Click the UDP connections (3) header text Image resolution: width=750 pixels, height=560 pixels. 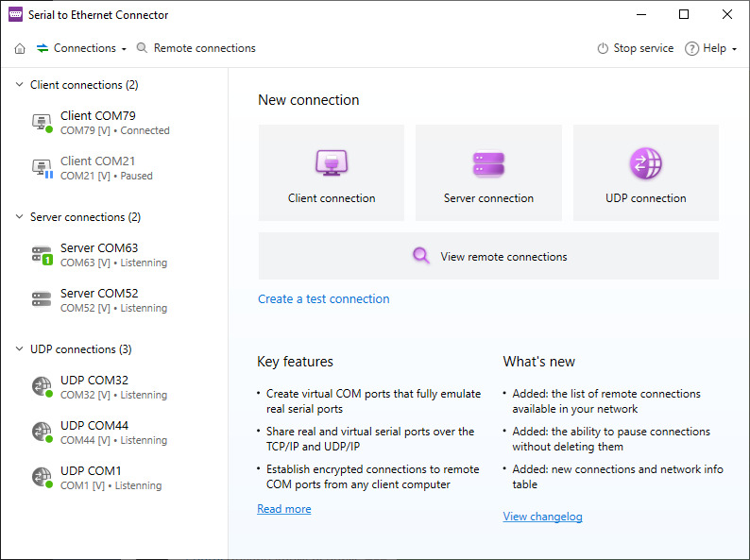[81, 349]
